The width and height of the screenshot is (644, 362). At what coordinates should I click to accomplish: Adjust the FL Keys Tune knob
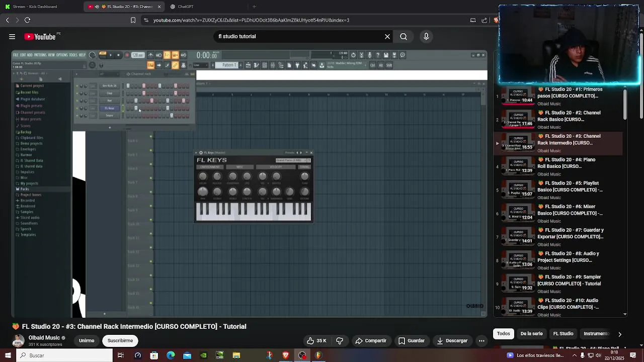(x=304, y=176)
